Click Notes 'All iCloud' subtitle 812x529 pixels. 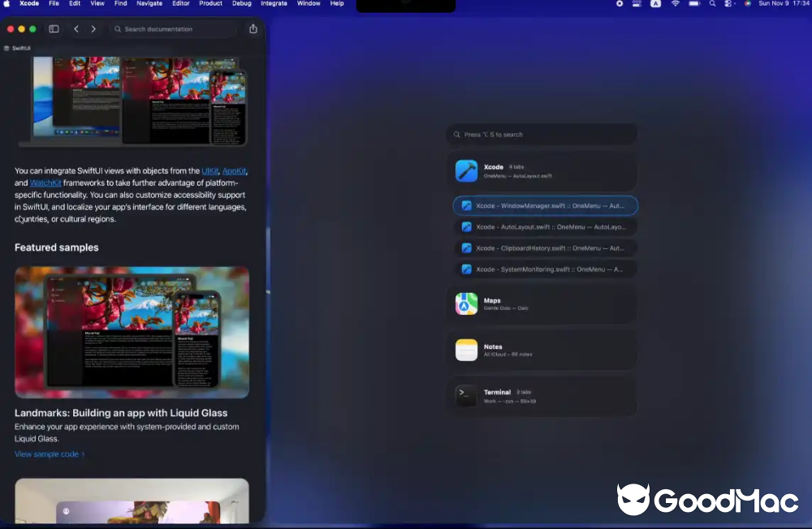508,355
